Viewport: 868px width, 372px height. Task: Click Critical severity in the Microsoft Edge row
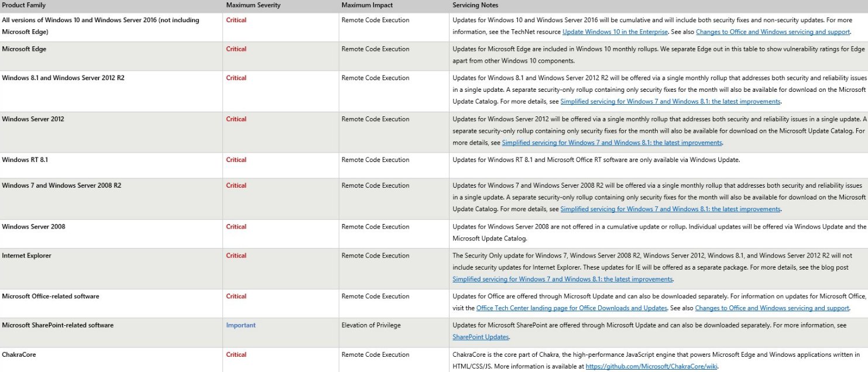click(236, 49)
